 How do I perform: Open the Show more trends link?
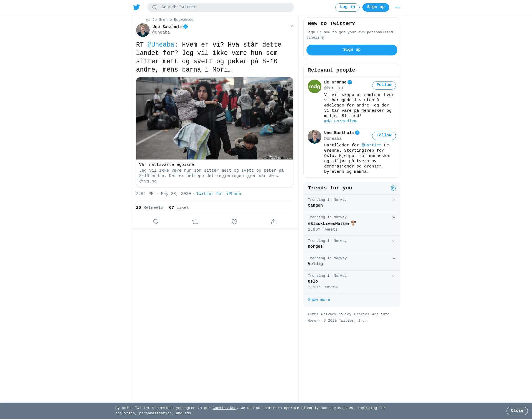point(319,300)
